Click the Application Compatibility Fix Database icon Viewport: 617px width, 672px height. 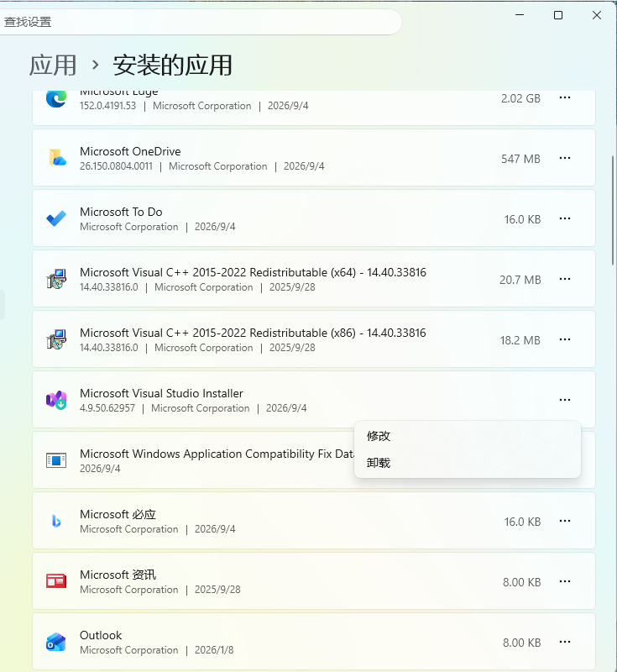pos(56,460)
